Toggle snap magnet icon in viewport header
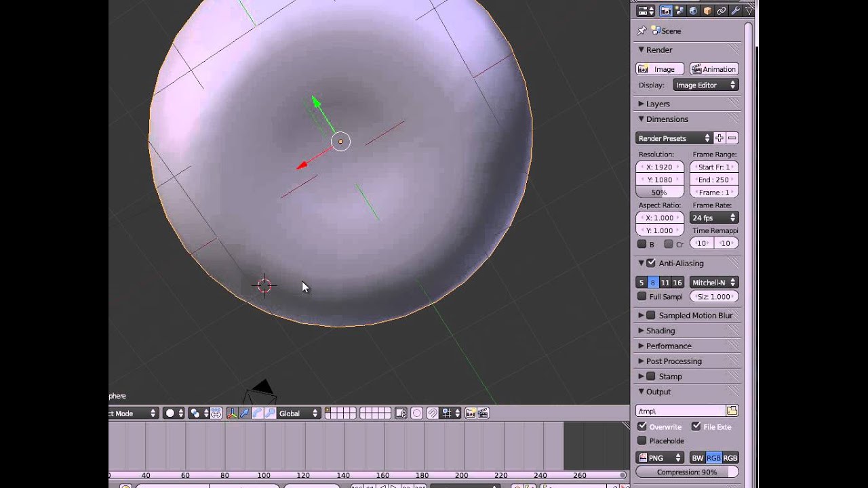 pyautogui.click(x=432, y=413)
